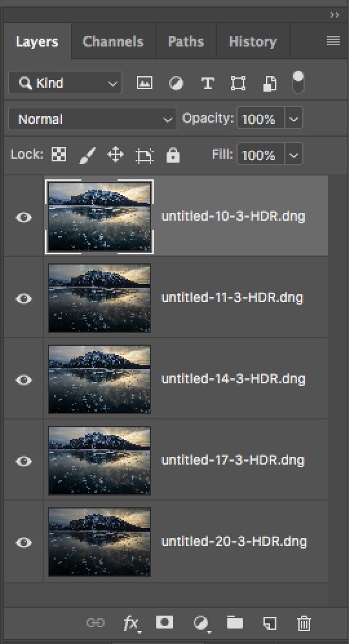The height and width of the screenshot is (644, 350).
Task: Switch to the Channels tab
Action: coord(113,41)
